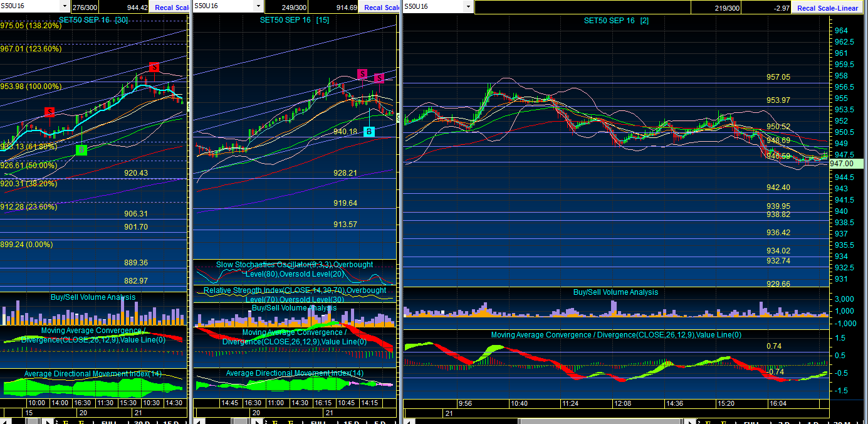The image size is (868, 424).
Task: Click the SET50 SEP 16 [30] chart title
Action: (93, 20)
